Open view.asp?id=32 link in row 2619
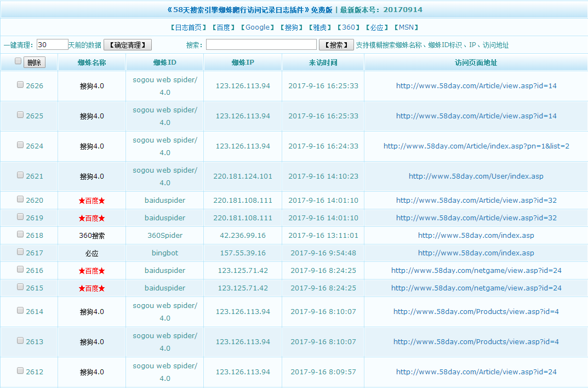This screenshot has height=388, width=588. (x=476, y=218)
